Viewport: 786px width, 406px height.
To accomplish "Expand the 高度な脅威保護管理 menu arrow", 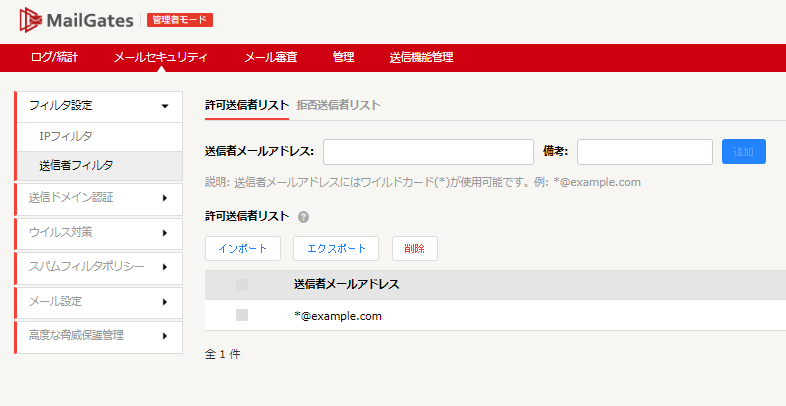I will tap(165, 336).
